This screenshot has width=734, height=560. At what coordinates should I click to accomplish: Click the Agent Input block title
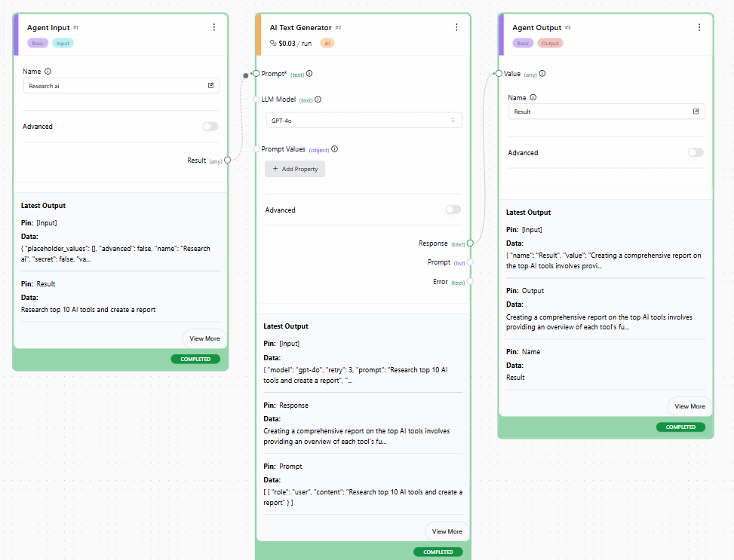(48, 28)
